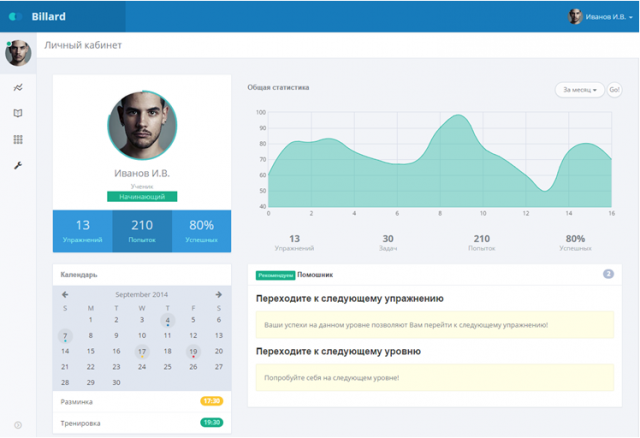Open the wrench tools icon in sidebar
This screenshot has width=640, height=438.
17,165
